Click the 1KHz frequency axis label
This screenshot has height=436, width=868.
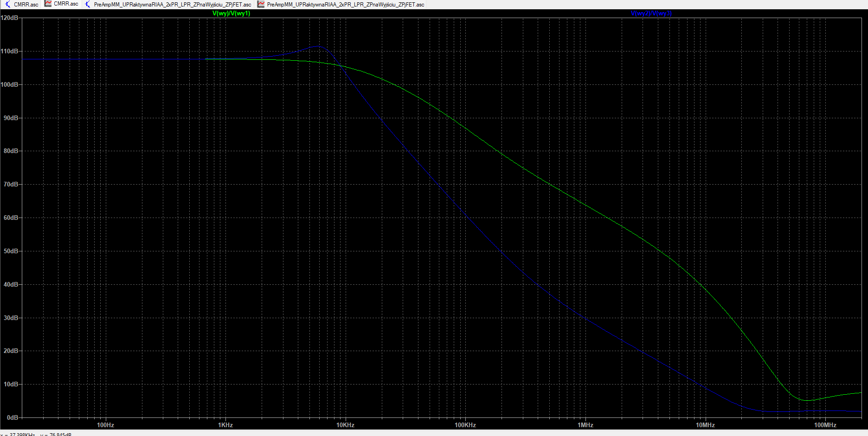225,425
